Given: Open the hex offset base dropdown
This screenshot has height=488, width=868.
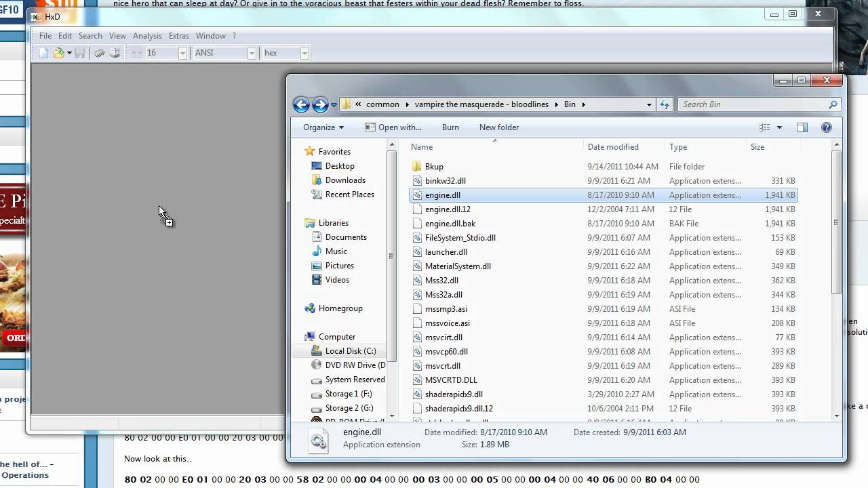Looking at the screenshot, I should click(304, 53).
